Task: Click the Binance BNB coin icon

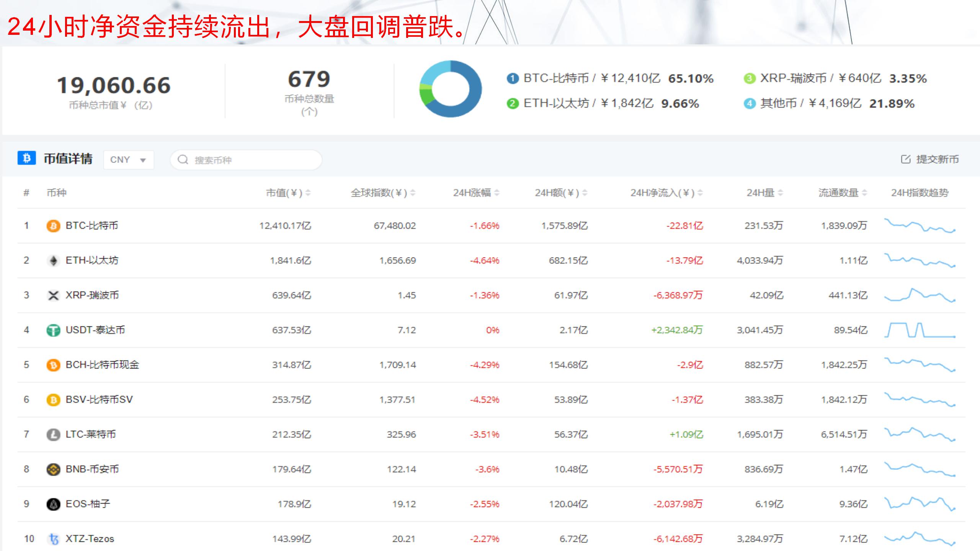Action: (53, 469)
